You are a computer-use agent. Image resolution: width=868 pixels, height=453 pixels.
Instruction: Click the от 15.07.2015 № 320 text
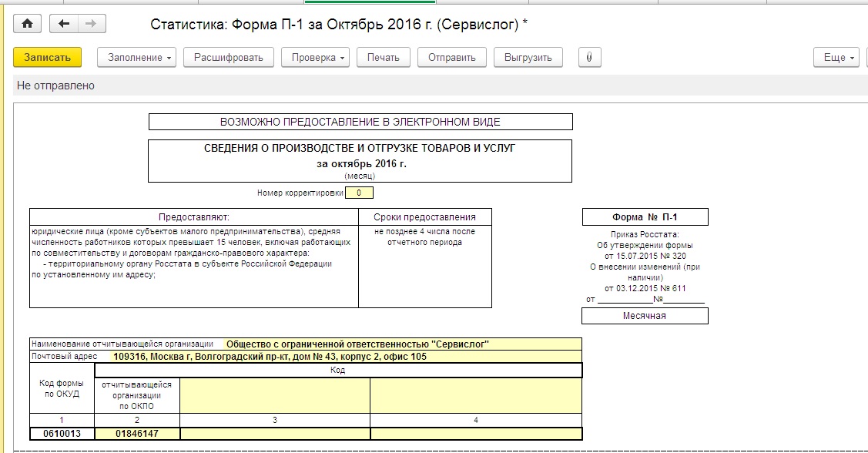[x=645, y=256]
